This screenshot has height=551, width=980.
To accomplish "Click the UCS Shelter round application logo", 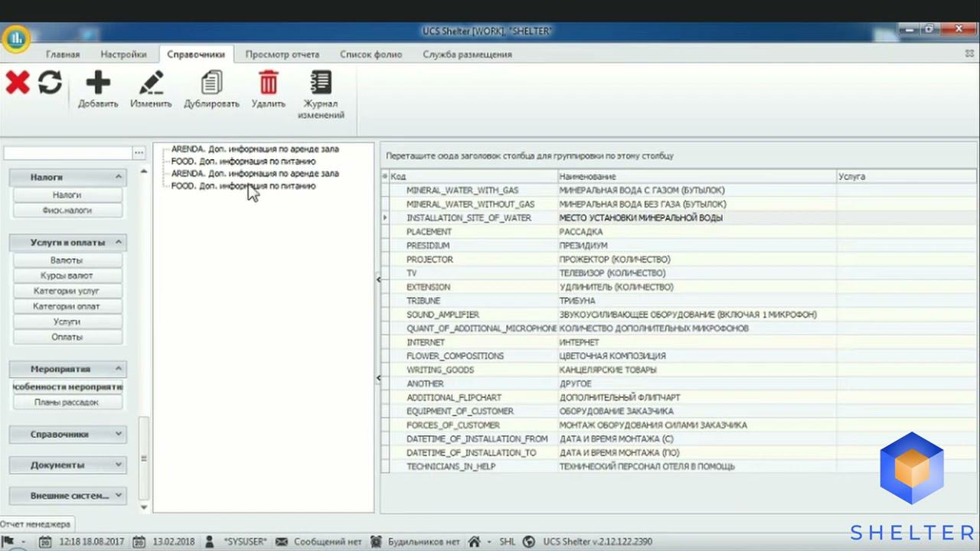I will [15, 38].
